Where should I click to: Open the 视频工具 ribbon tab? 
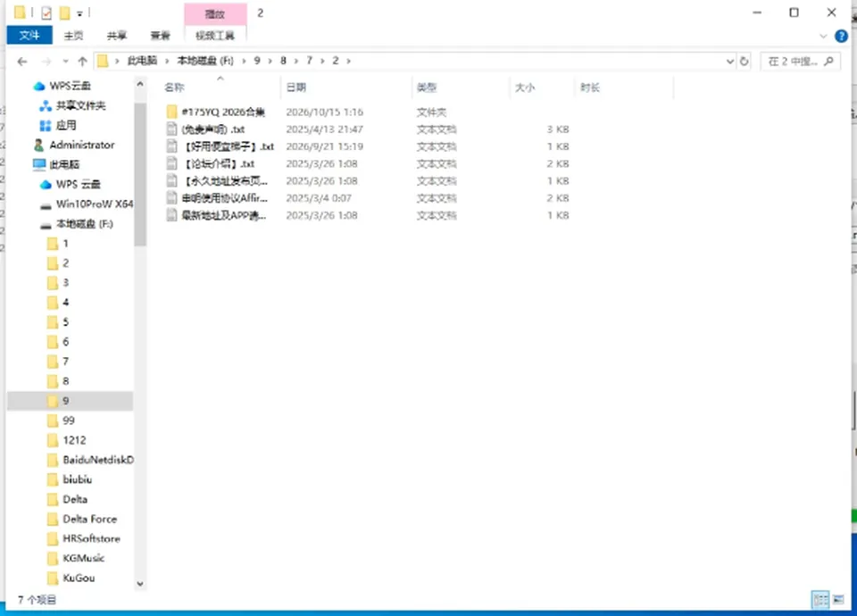[x=215, y=36]
